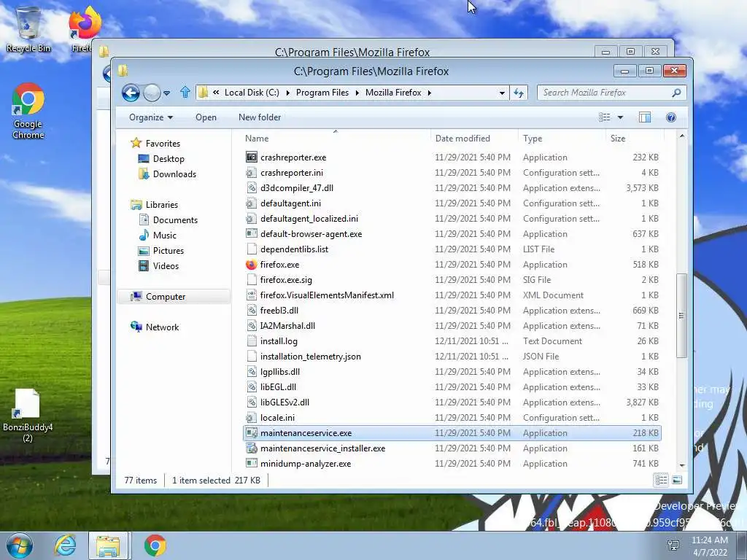
Task: Open Google Chrome from the taskbar
Action: click(155, 545)
